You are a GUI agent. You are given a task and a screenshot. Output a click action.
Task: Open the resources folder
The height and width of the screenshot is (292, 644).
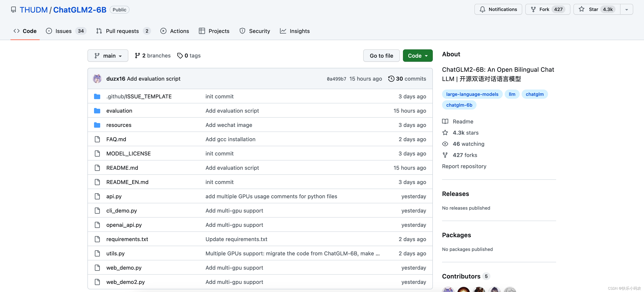pos(119,125)
